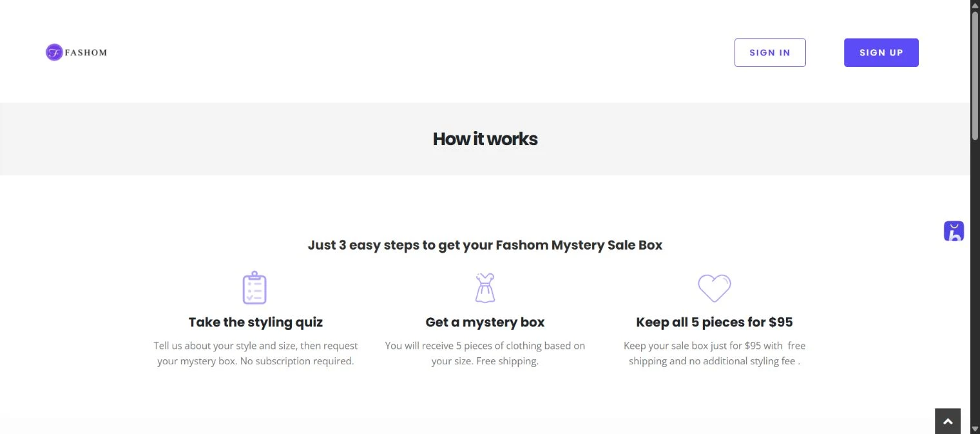Click the dress mystery box icon
The width and height of the screenshot is (980, 434).
pyautogui.click(x=485, y=288)
